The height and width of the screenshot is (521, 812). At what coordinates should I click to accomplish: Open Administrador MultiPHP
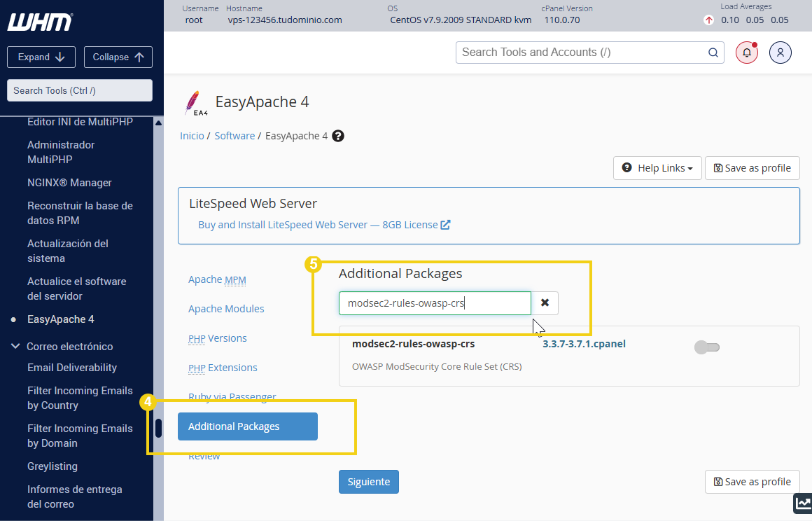[x=61, y=152]
